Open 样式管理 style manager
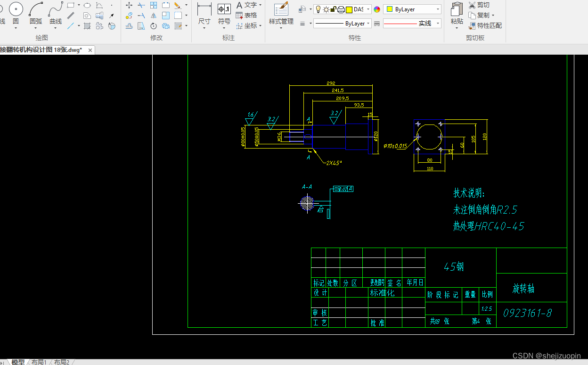Viewport: 588px width, 365px height. point(281,14)
